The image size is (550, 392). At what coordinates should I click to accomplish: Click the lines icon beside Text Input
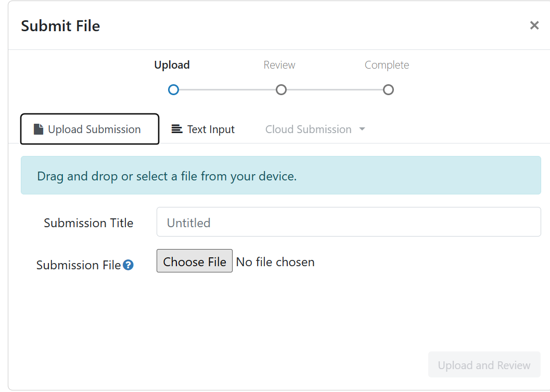click(x=177, y=129)
